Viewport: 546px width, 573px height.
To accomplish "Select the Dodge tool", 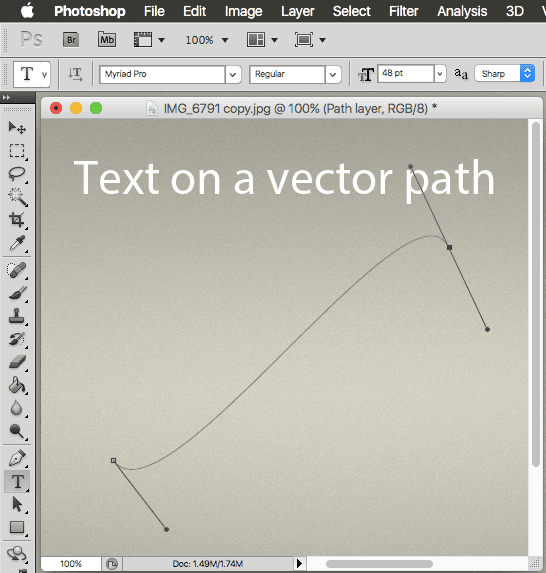I will [x=17, y=431].
